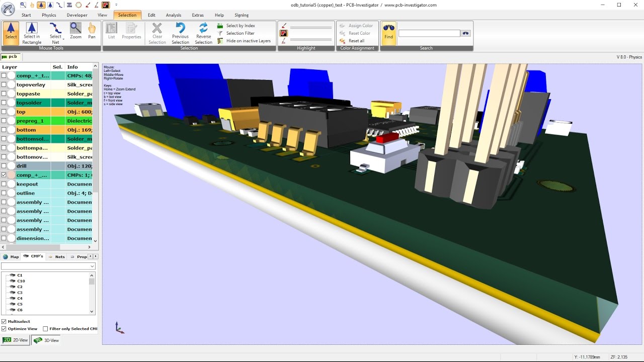Click Hide on inactive Layers

pos(244,41)
